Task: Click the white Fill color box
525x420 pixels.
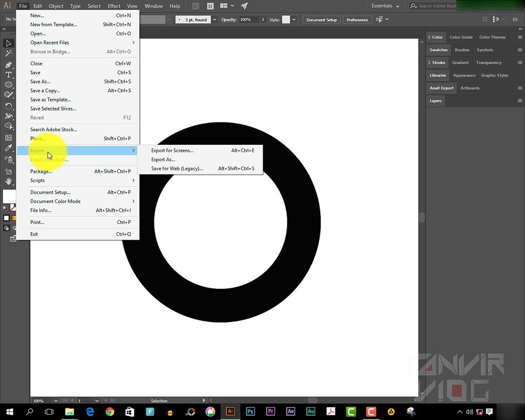Action: [8, 197]
